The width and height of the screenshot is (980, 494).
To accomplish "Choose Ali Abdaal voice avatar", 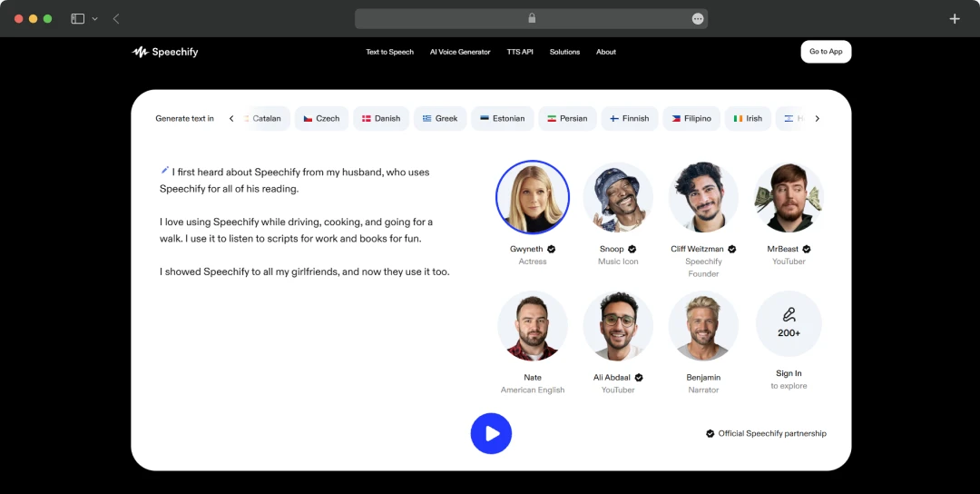I will point(618,326).
